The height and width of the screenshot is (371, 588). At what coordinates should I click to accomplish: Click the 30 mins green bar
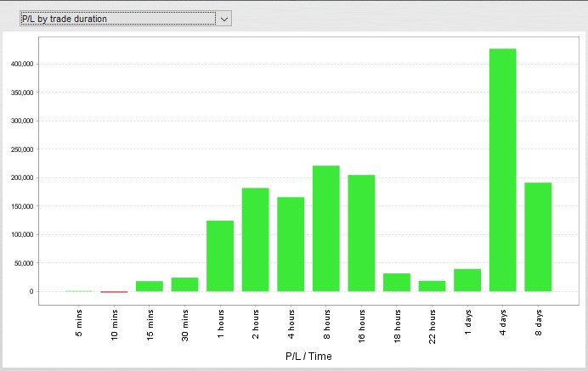(x=185, y=284)
